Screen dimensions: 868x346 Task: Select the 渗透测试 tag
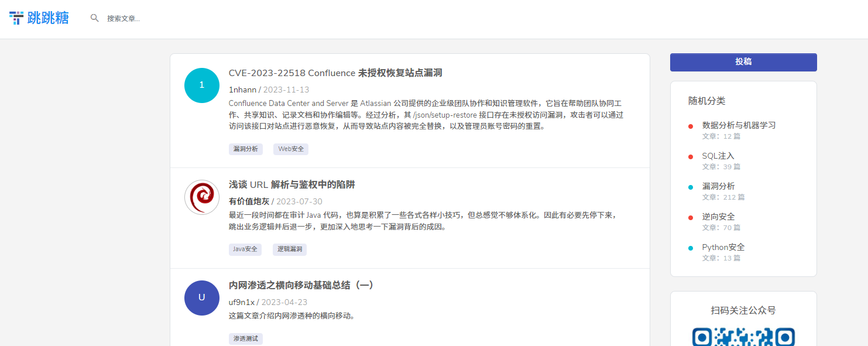click(245, 338)
